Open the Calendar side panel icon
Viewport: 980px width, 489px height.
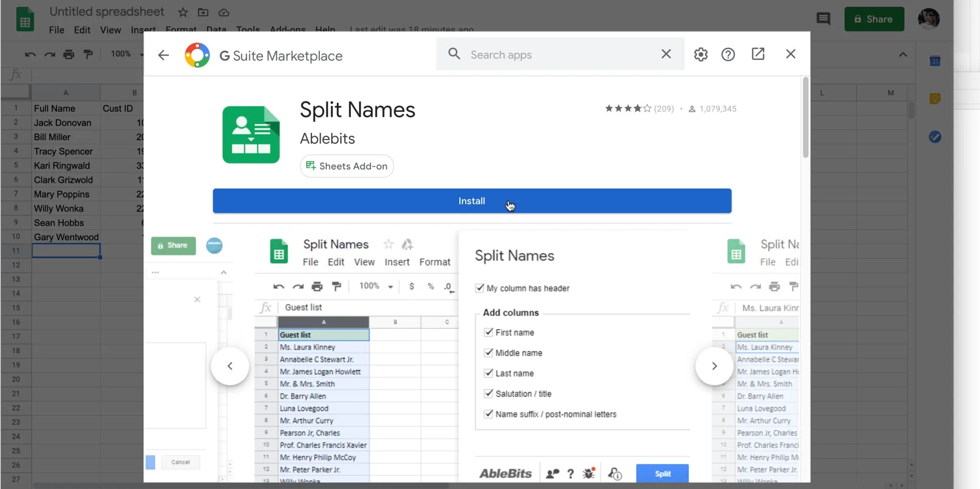click(935, 61)
